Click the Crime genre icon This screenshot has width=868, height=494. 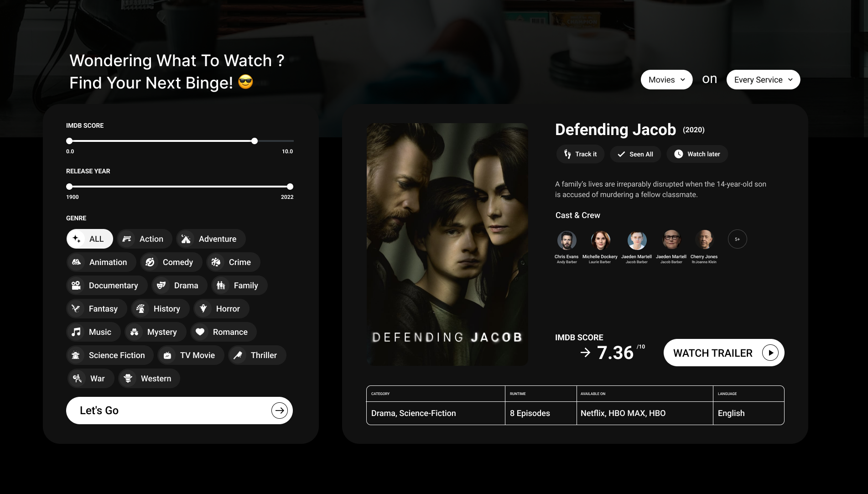coord(216,262)
